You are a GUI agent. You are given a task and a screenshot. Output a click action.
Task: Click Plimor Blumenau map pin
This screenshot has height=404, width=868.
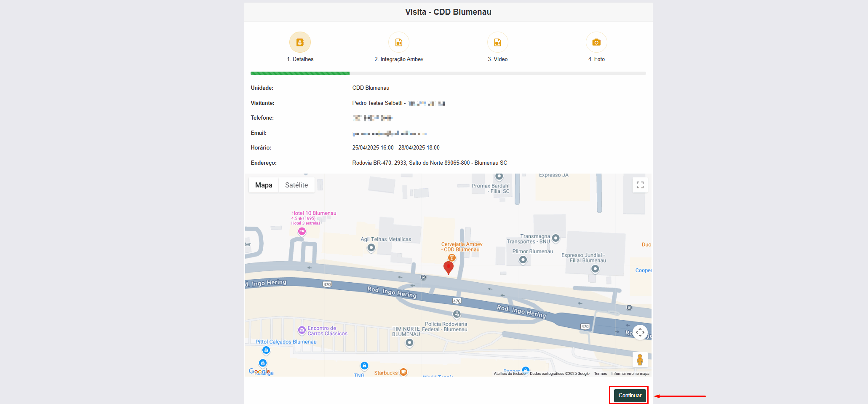pos(523,260)
